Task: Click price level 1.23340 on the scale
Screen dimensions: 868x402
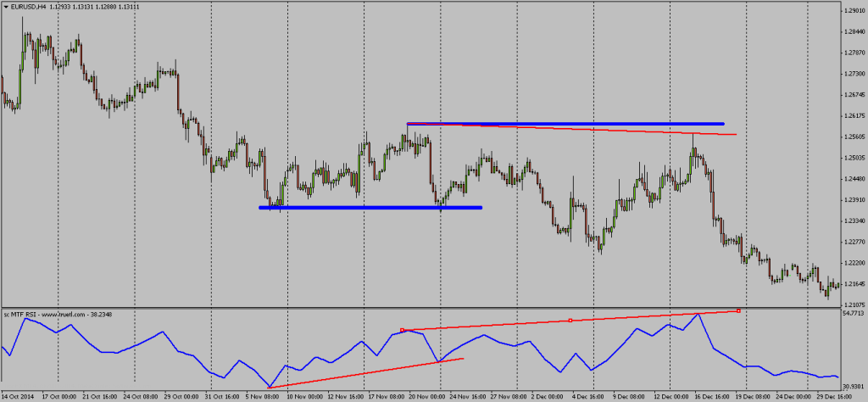Action: click(853, 221)
